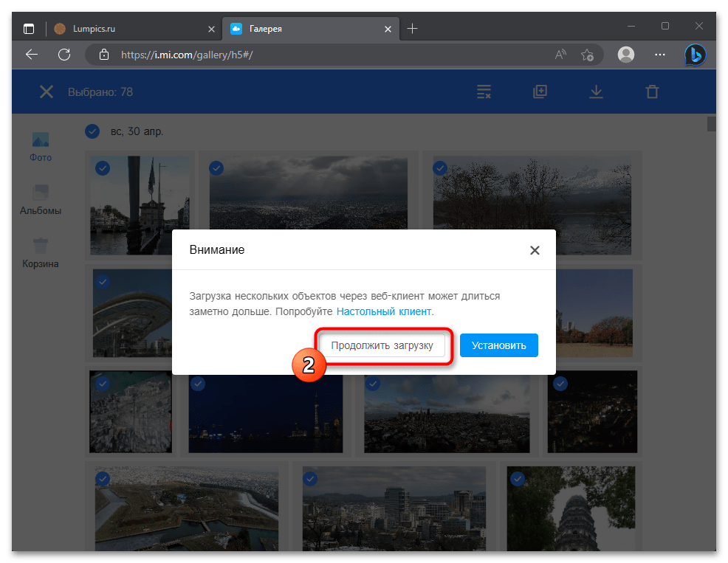
Task: Click the download icon in gallery toolbar
Action: [x=596, y=92]
